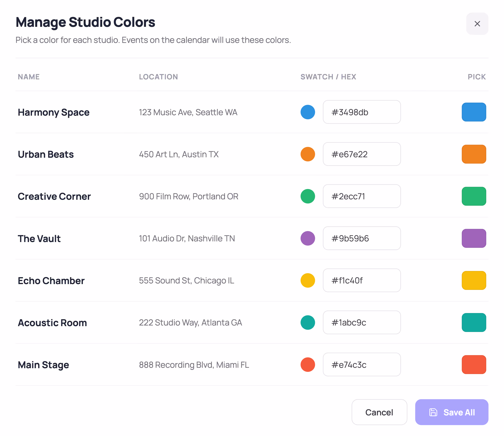
Task: Edit hex field showing #e74c3c
Action: click(362, 365)
